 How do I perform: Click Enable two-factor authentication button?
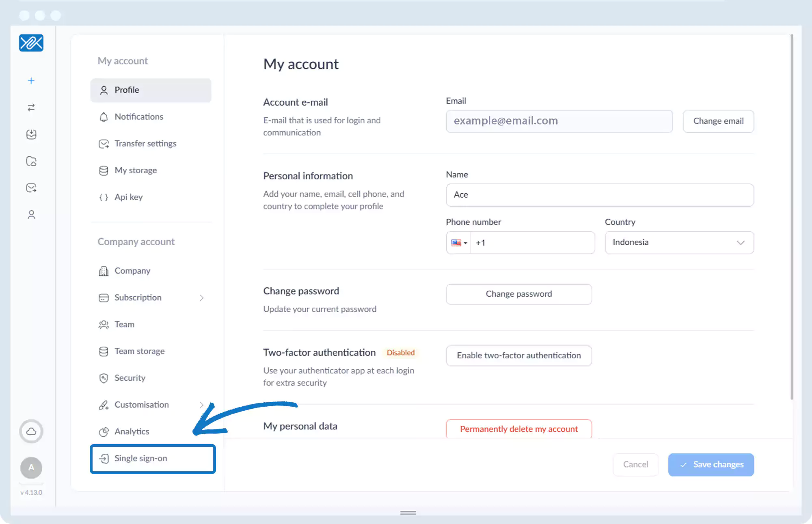click(x=518, y=356)
